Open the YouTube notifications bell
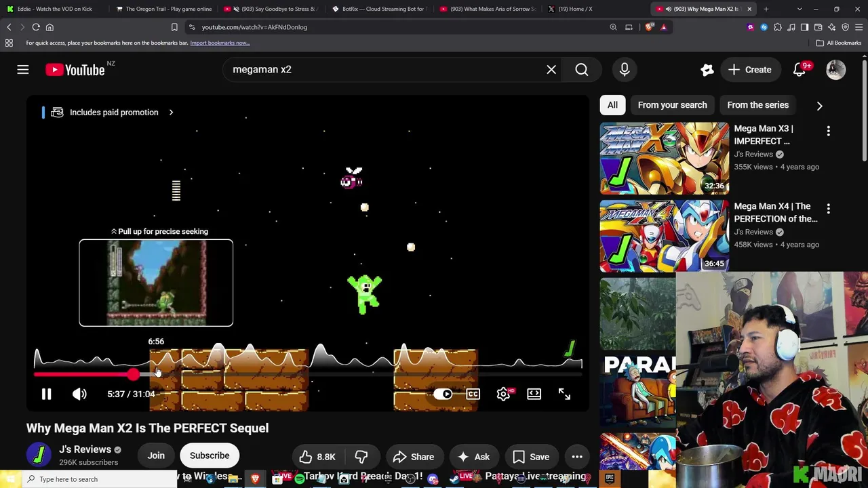 tap(800, 70)
